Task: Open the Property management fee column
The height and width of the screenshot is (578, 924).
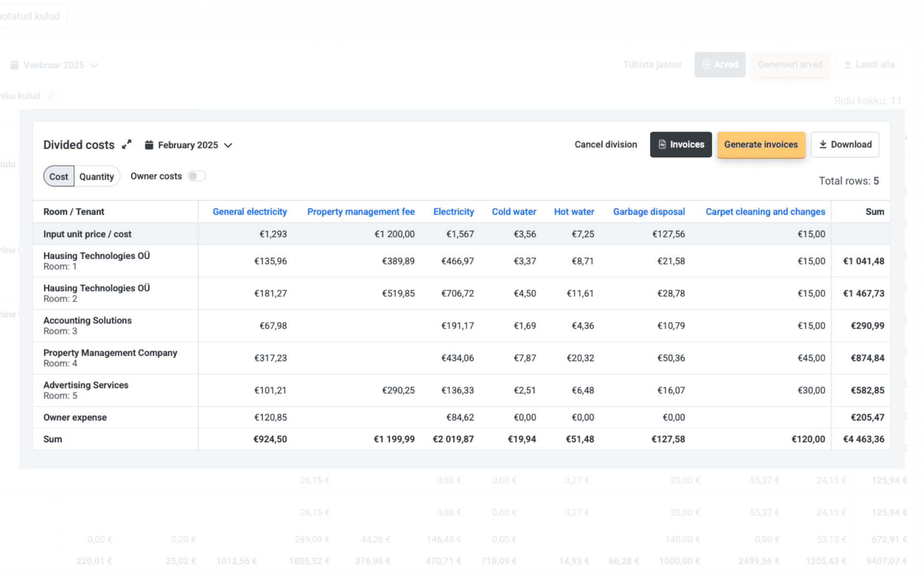Action: click(360, 212)
